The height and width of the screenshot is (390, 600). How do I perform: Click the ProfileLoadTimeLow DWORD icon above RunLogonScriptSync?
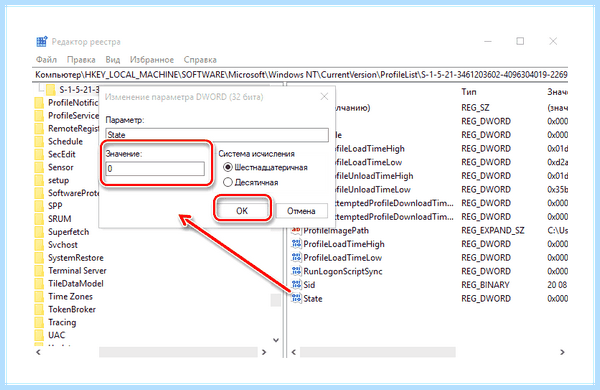point(296,258)
